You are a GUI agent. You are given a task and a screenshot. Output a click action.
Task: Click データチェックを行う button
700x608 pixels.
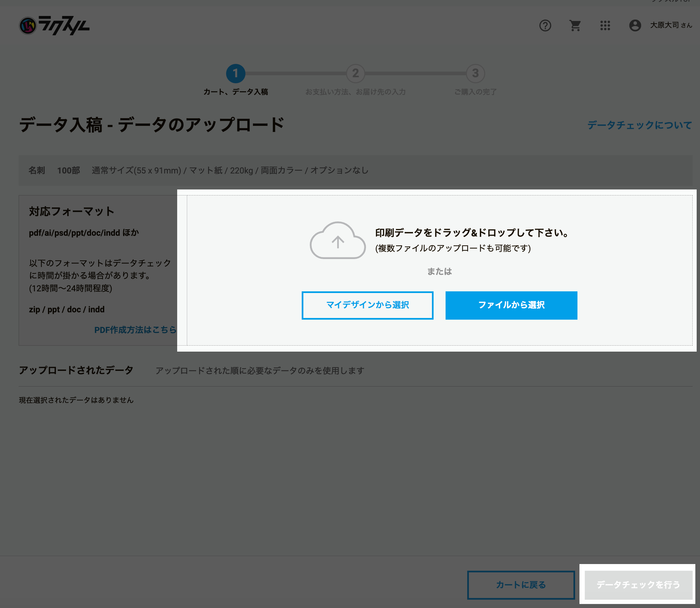[x=638, y=585]
